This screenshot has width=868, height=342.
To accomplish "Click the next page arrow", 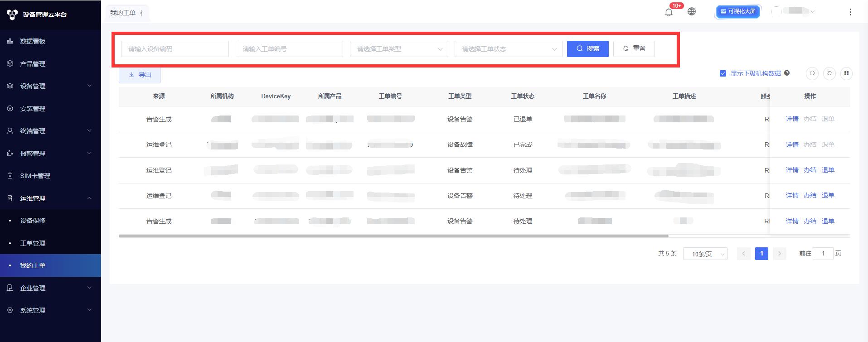I will click(779, 254).
